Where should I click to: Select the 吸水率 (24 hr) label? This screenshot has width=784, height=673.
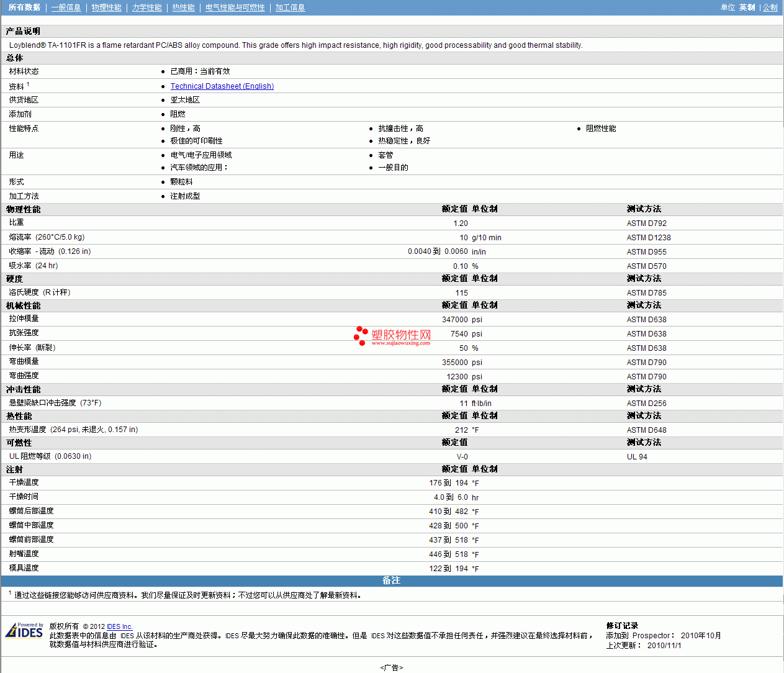coord(34,266)
